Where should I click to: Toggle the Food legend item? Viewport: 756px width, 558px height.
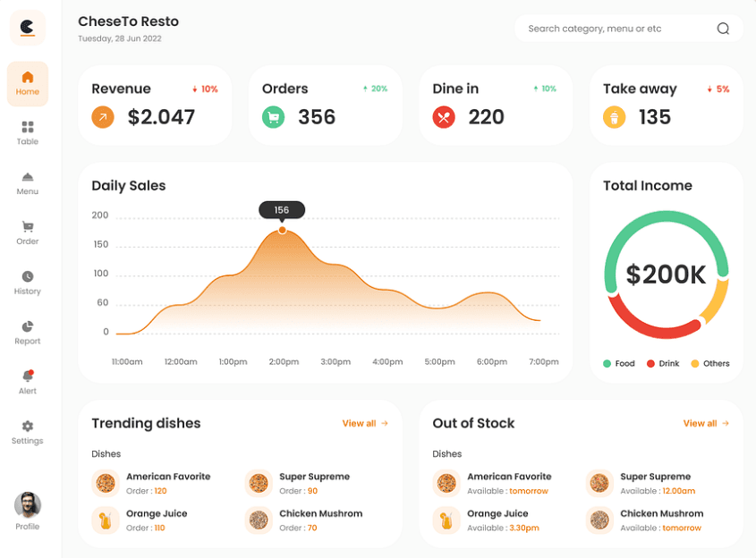coord(618,363)
